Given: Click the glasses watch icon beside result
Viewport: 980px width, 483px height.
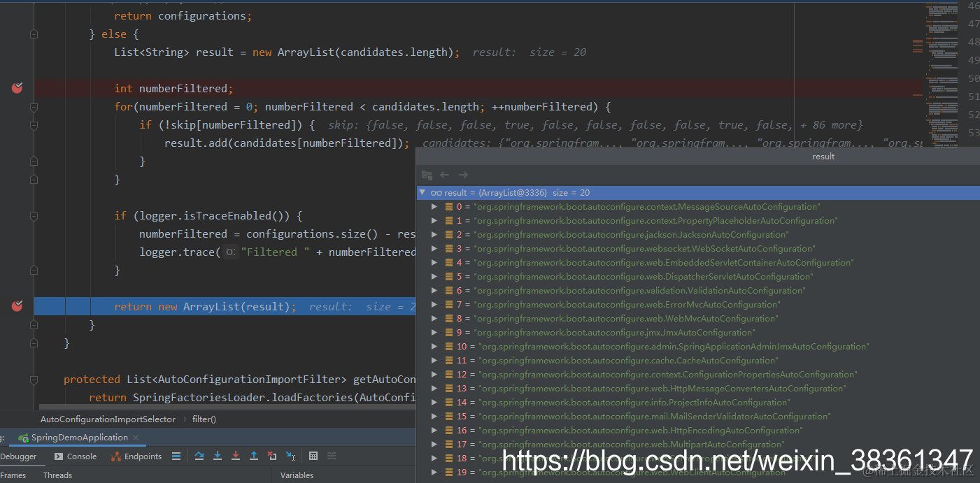Looking at the screenshot, I should coord(436,192).
